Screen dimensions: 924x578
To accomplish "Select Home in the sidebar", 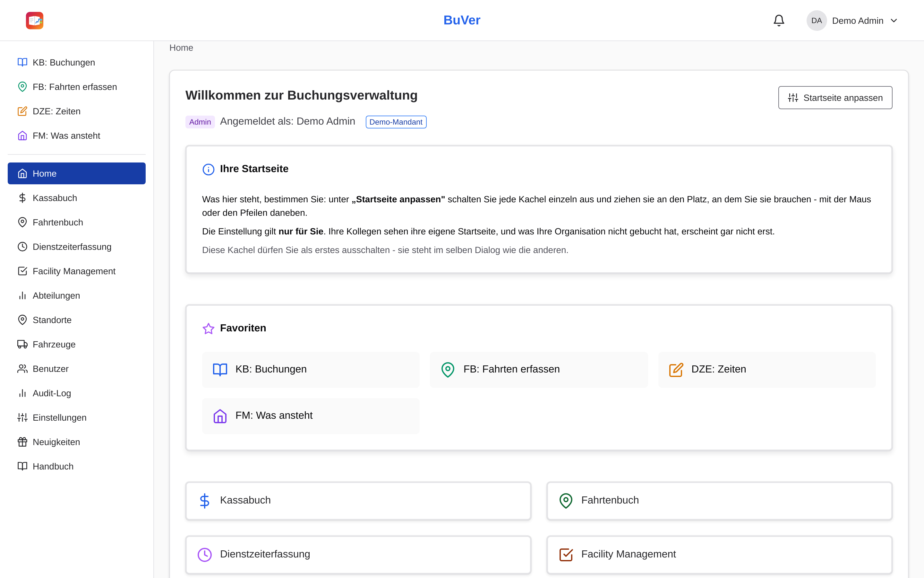I will pyautogui.click(x=76, y=173).
